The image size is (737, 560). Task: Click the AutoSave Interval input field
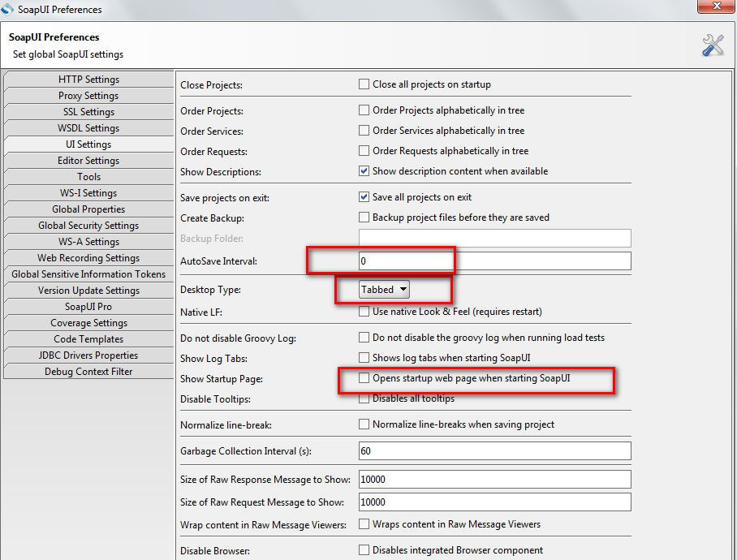[x=494, y=261]
